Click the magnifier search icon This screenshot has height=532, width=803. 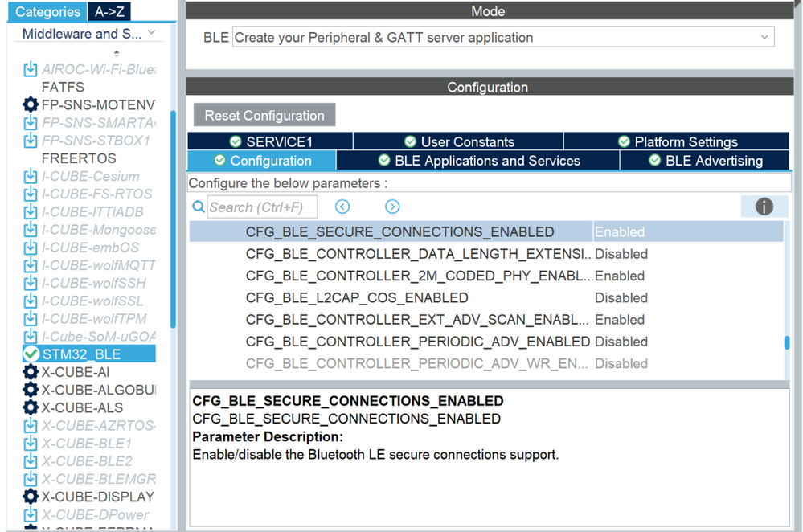coord(199,207)
